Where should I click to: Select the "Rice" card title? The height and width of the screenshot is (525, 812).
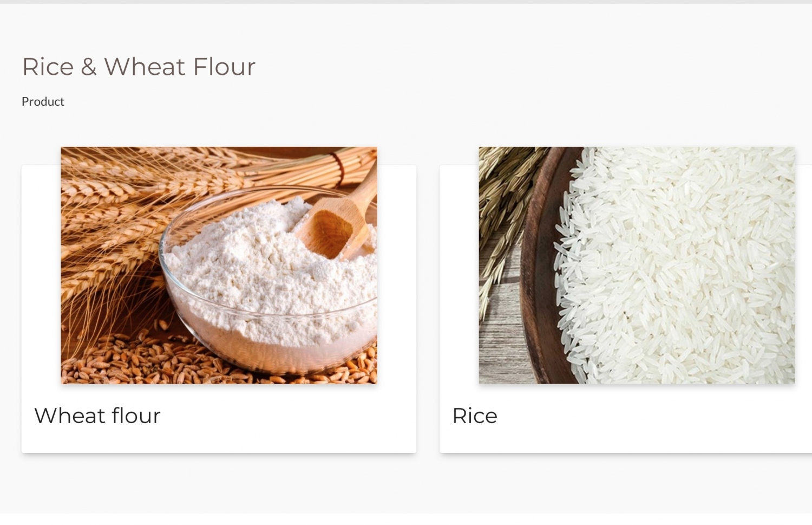pyautogui.click(x=475, y=416)
